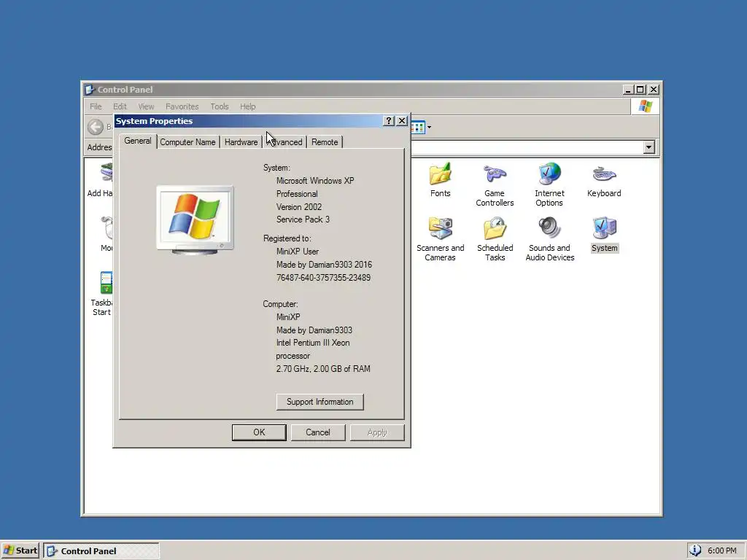Click the Control Panel taskbar button
747x560 pixels.
[101, 551]
